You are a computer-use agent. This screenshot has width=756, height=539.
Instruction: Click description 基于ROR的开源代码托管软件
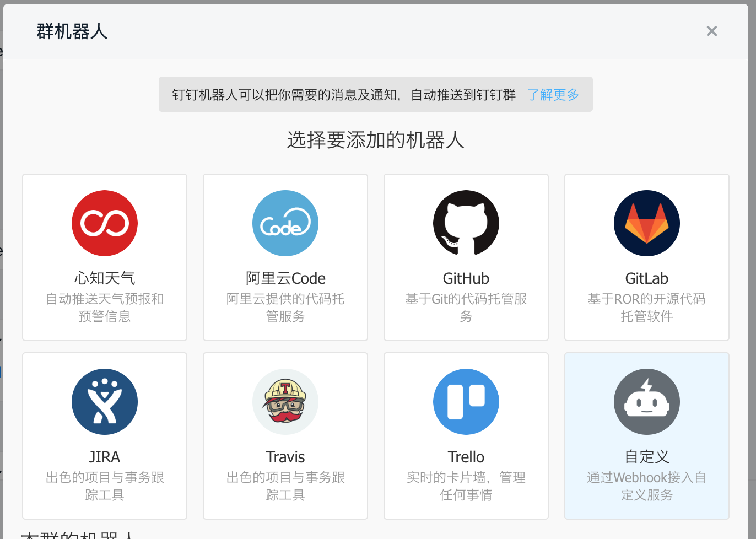[647, 308]
